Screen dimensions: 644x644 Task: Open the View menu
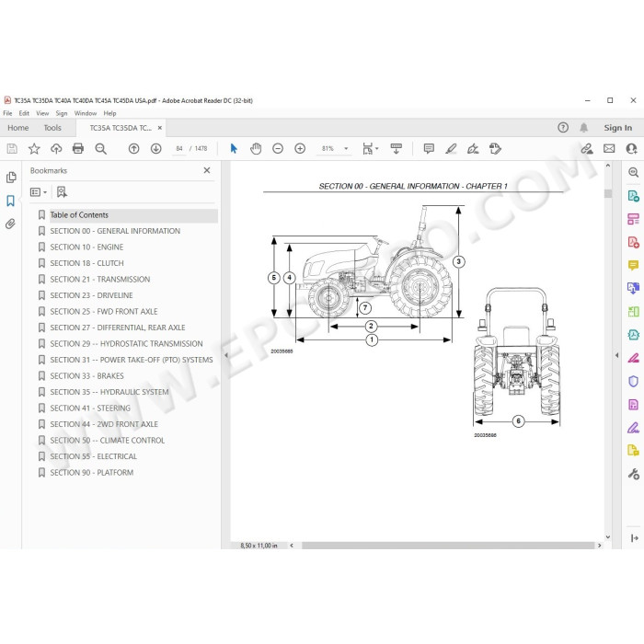[x=42, y=113]
